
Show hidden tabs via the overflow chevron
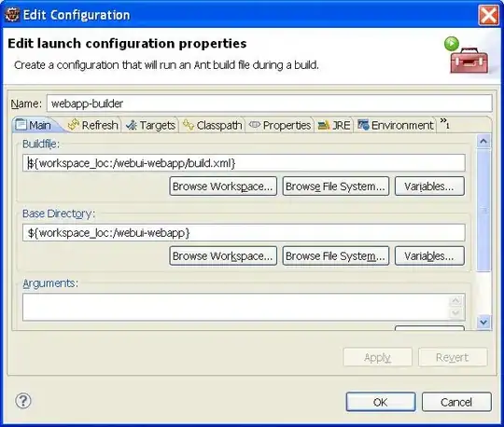pyautogui.click(x=445, y=123)
